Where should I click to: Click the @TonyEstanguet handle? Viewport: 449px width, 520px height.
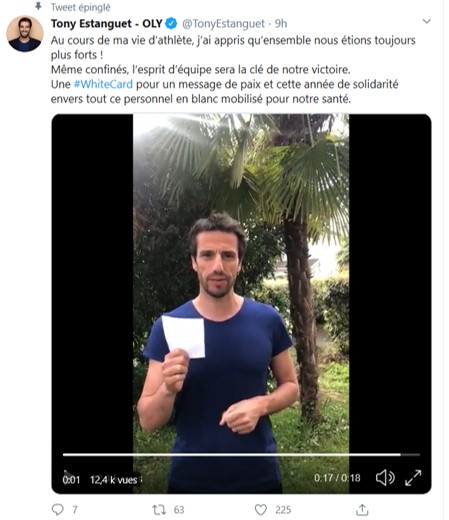(x=223, y=24)
